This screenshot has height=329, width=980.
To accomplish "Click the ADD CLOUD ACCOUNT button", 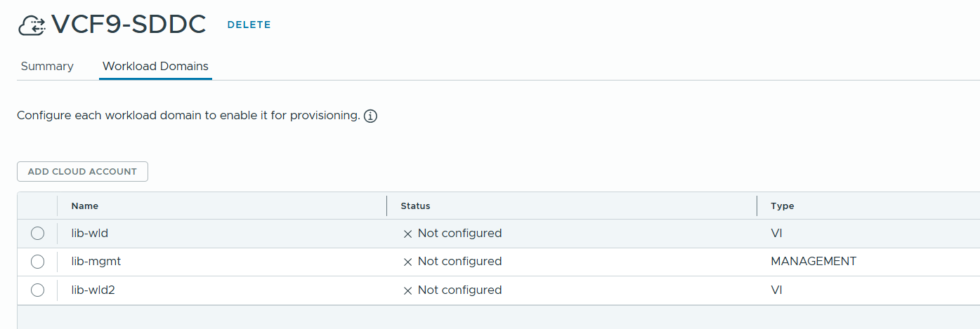I will tap(82, 171).
